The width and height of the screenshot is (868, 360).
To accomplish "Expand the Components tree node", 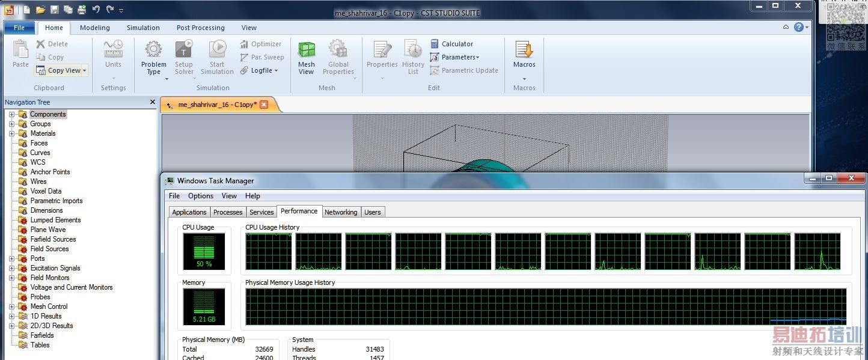I will (x=11, y=114).
